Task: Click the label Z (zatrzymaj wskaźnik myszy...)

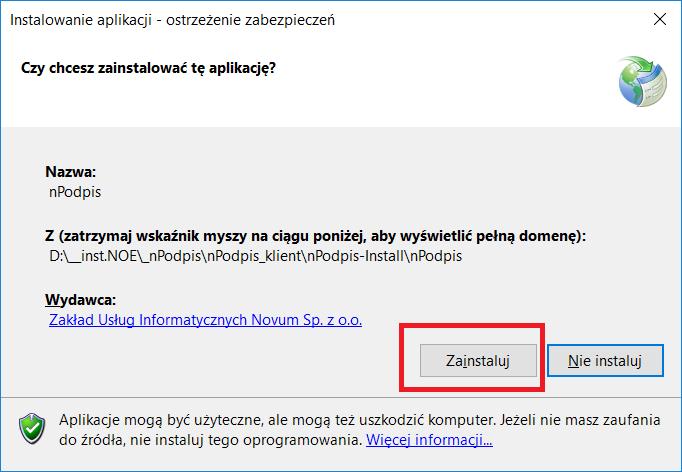Action: pyautogui.click(x=315, y=236)
